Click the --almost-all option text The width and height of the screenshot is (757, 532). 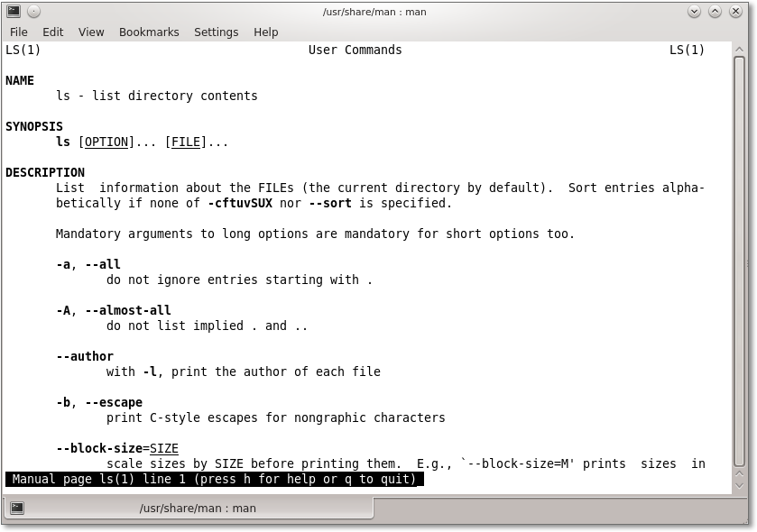coord(127,310)
